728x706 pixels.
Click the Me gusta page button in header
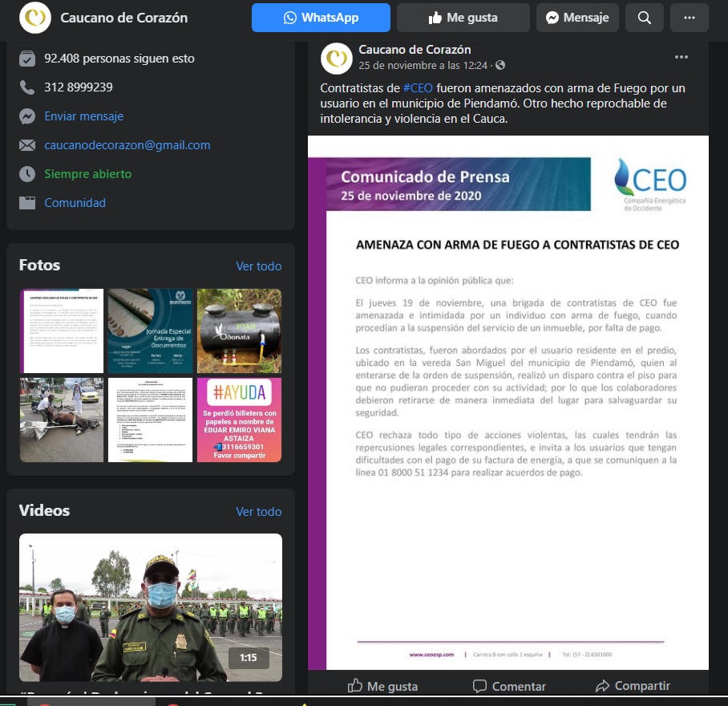point(463,18)
